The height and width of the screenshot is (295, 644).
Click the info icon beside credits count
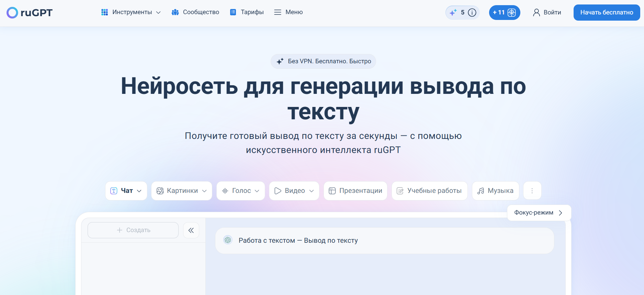click(472, 13)
